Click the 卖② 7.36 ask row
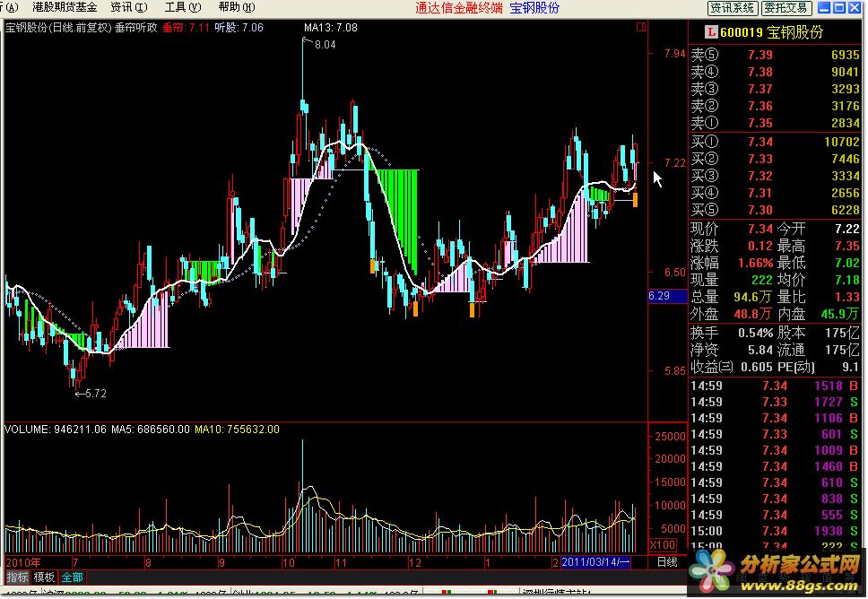 click(775, 106)
